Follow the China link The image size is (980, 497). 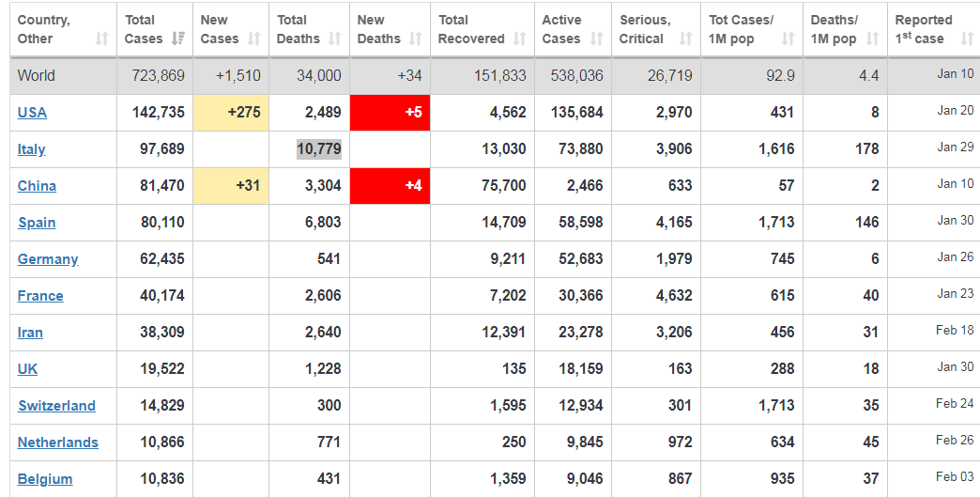pyautogui.click(x=37, y=186)
